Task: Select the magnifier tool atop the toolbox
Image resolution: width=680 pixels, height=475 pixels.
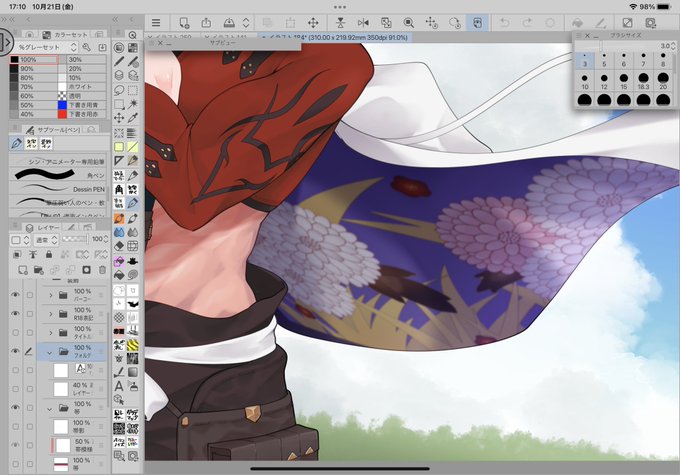Action: tap(133, 35)
